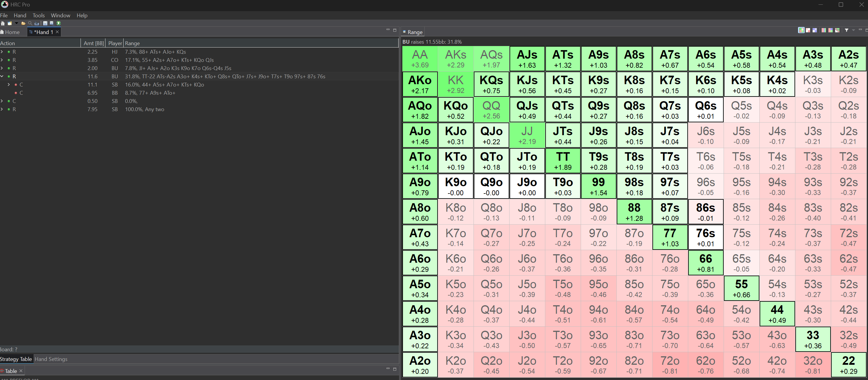The width and height of the screenshot is (868, 380).
Task: Maximize the Hand 1 editor panel
Action: click(x=395, y=30)
